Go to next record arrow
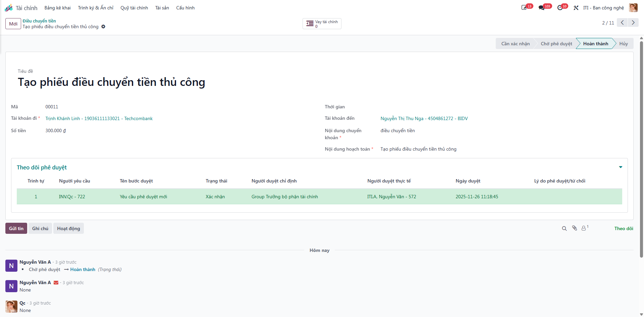 click(633, 22)
